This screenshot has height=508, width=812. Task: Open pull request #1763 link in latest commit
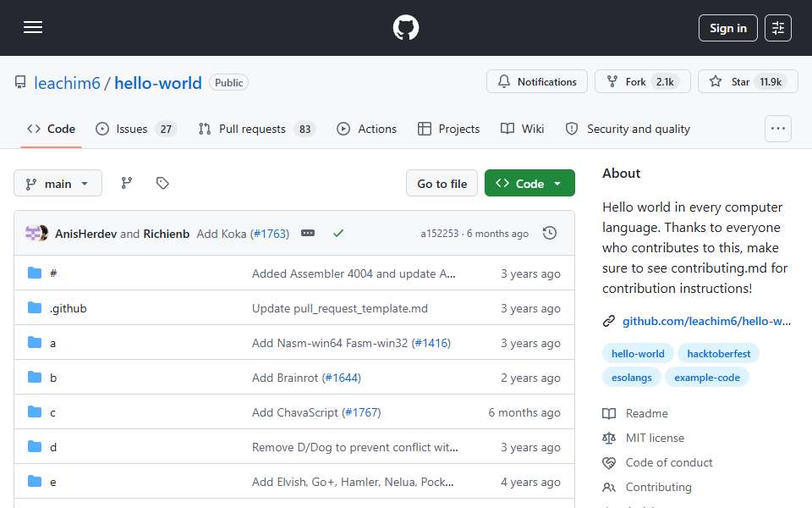coord(270,234)
